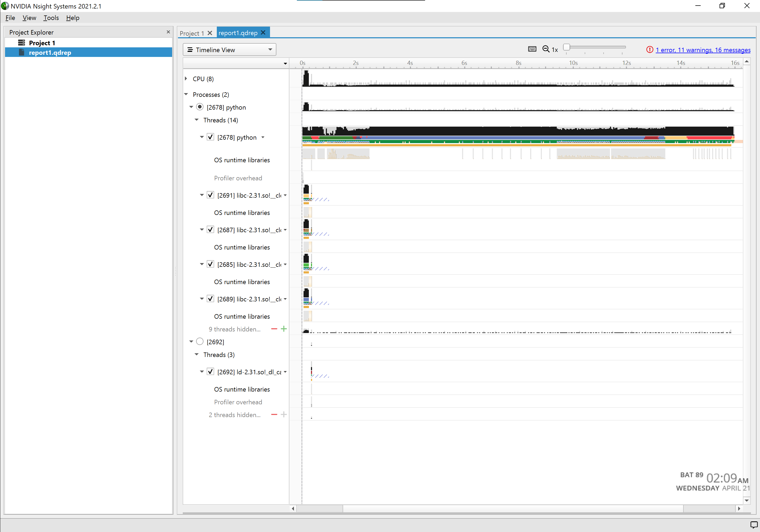Screen dimensions: 760x532
Task: Select report1.qdrep in Project Explorer
Action: coord(50,52)
